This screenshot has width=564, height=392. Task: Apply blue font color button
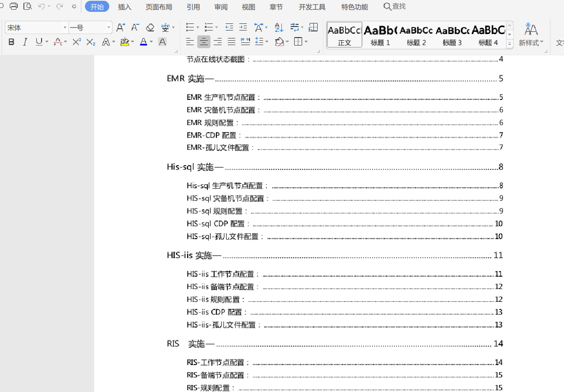[143, 42]
